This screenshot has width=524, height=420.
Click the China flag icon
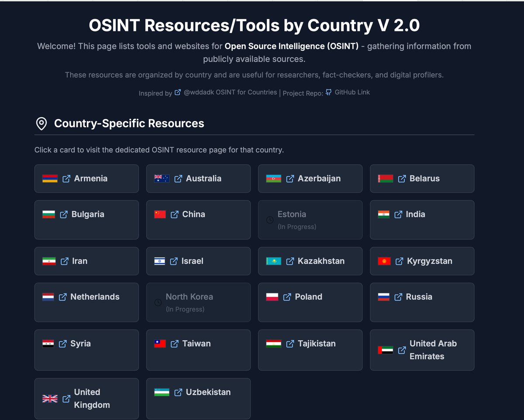click(160, 214)
